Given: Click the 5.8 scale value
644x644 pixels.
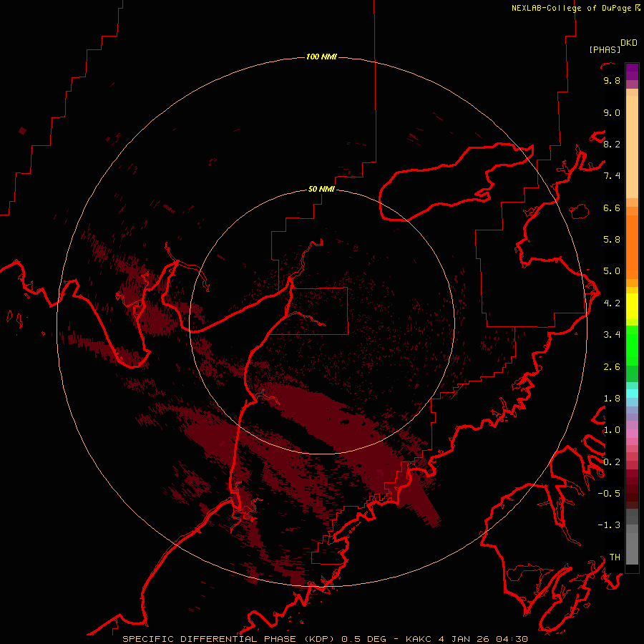Looking at the screenshot, I should coord(612,240).
